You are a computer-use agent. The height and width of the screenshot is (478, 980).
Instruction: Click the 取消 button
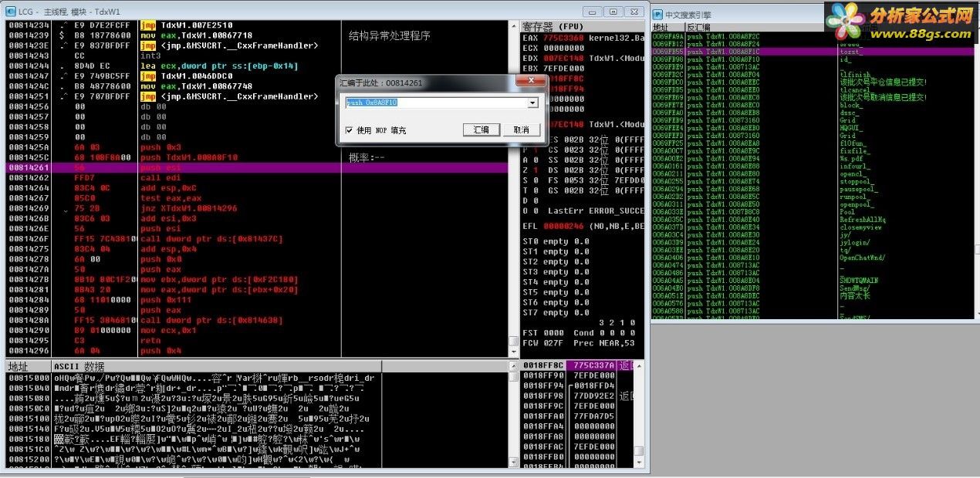pyautogui.click(x=521, y=130)
